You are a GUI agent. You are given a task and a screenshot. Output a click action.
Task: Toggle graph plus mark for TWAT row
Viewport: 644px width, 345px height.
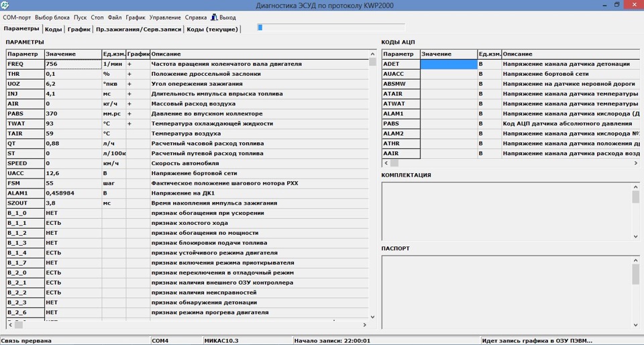pos(138,124)
